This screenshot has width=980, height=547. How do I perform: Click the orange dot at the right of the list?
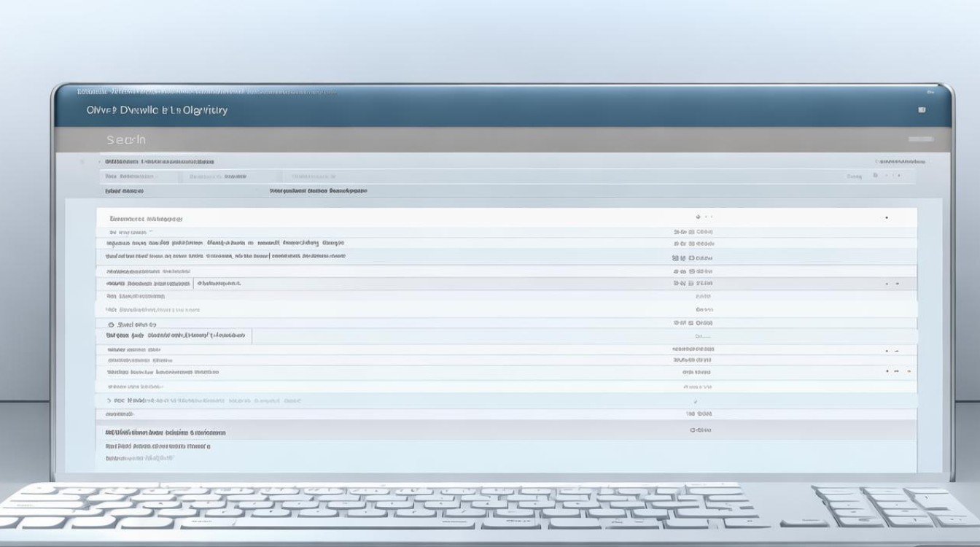909,371
